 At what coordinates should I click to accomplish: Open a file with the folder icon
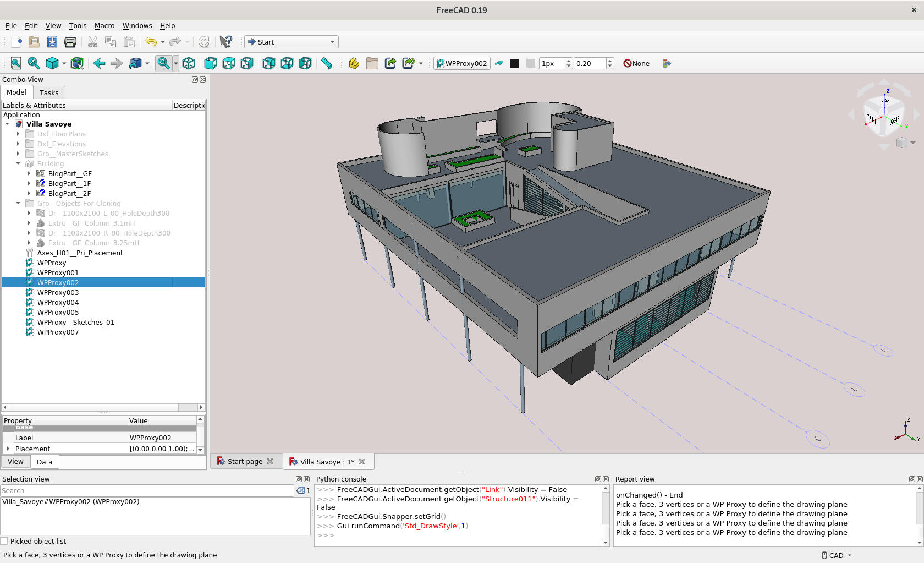(34, 42)
